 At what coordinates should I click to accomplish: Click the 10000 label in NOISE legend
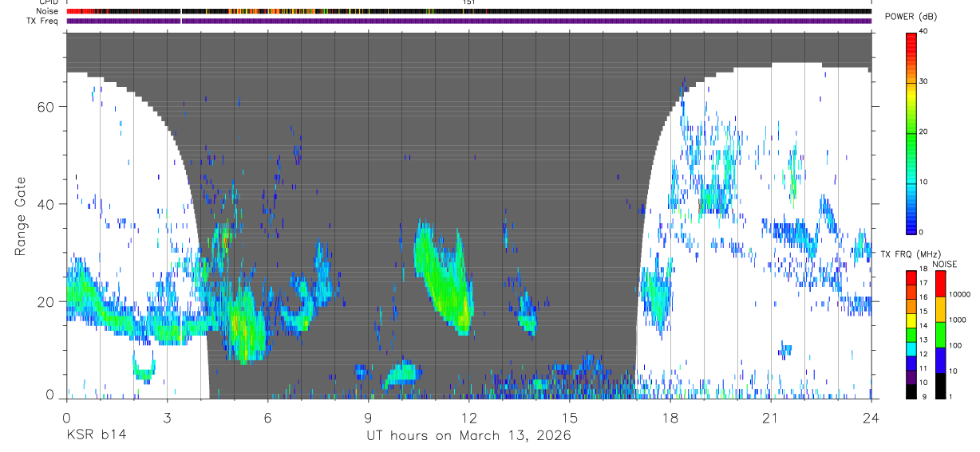coord(959,294)
